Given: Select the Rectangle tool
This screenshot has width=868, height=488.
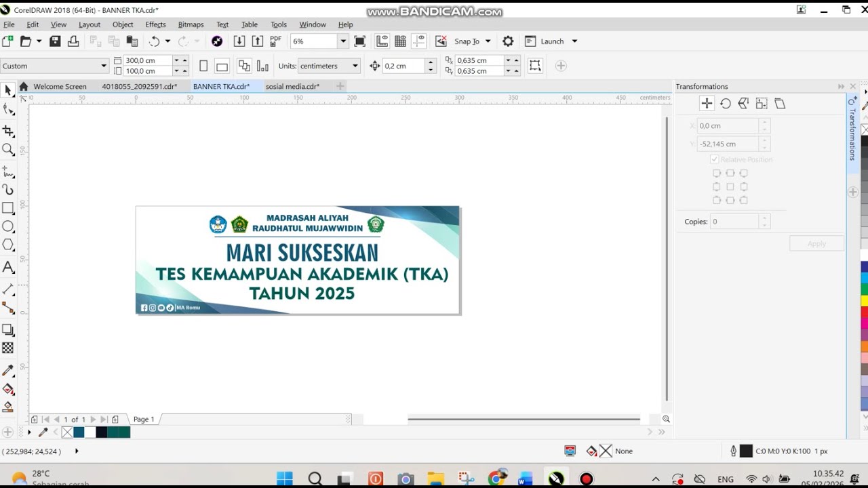Looking at the screenshot, I should tap(8, 208).
